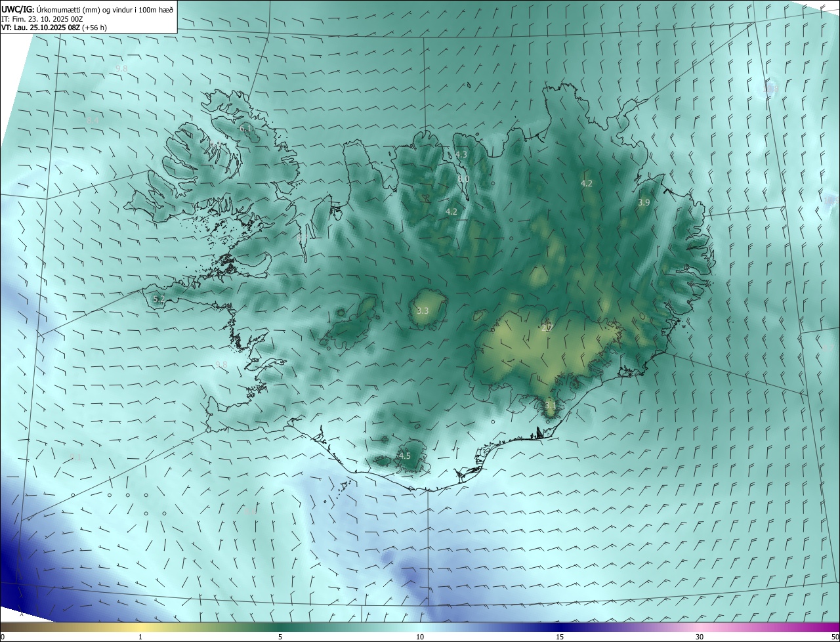The width and height of the screenshot is (840, 642).
Task: Click the 50 tick on the color scale
Action: pyautogui.click(x=835, y=637)
